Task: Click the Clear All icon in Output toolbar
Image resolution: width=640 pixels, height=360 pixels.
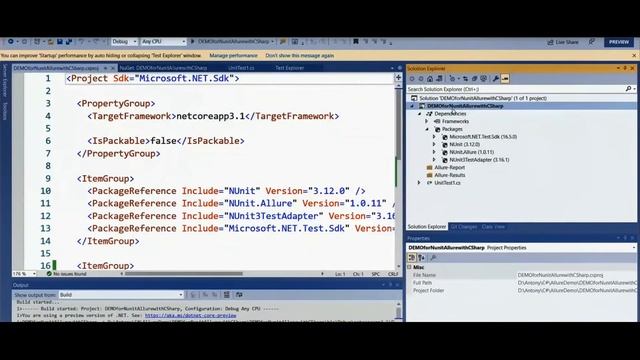Action: (x=227, y=295)
